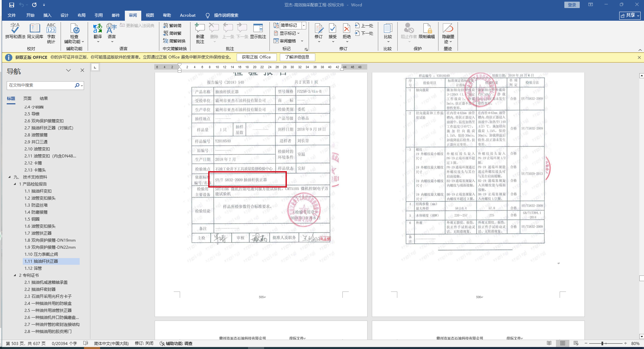The image size is (644, 349).
Task: Add a comment with 新建批注
Action: (x=200, y=33)
